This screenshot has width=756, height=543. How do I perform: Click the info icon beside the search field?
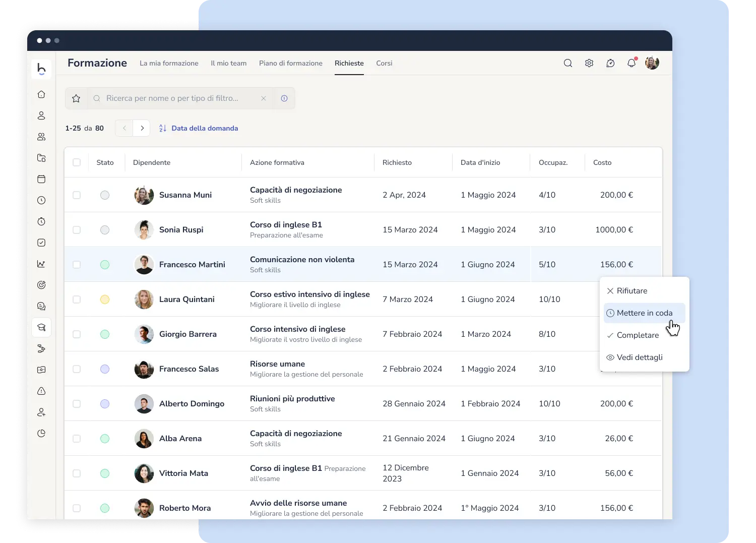pyautogui.click(x=284, y=98)
